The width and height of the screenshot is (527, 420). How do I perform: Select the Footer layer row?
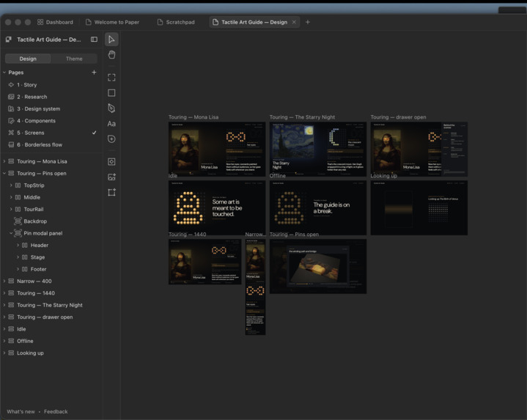point(51,269)
